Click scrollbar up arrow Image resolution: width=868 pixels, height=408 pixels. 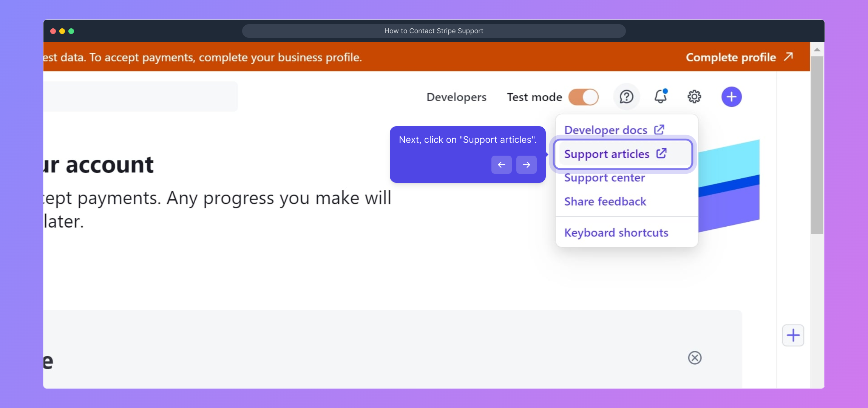tap(817, 49)
